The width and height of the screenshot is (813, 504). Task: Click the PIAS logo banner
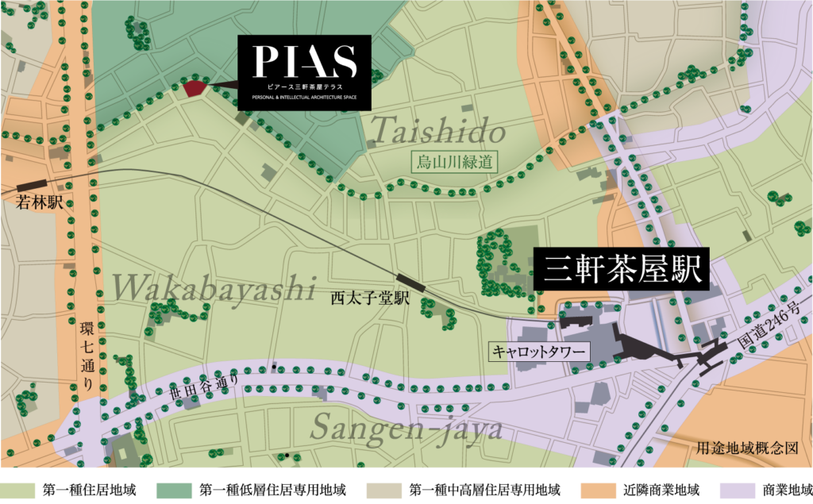pyautogui.click(x=305, y=72)
